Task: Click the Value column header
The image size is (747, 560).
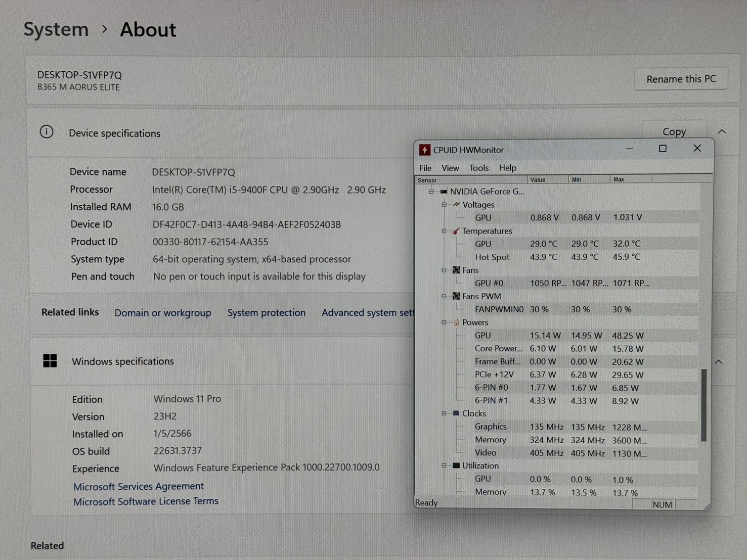Action: tap(548, 180)
